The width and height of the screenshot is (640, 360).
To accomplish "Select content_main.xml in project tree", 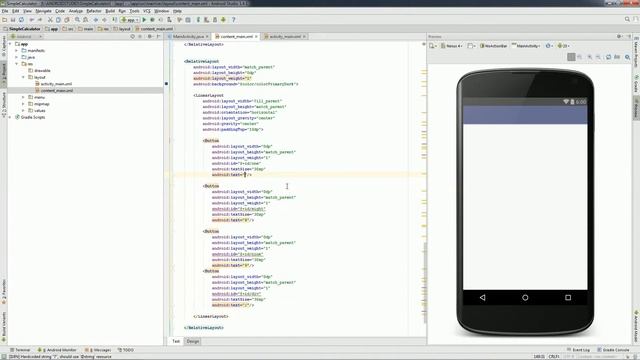I will coord(57,91).
